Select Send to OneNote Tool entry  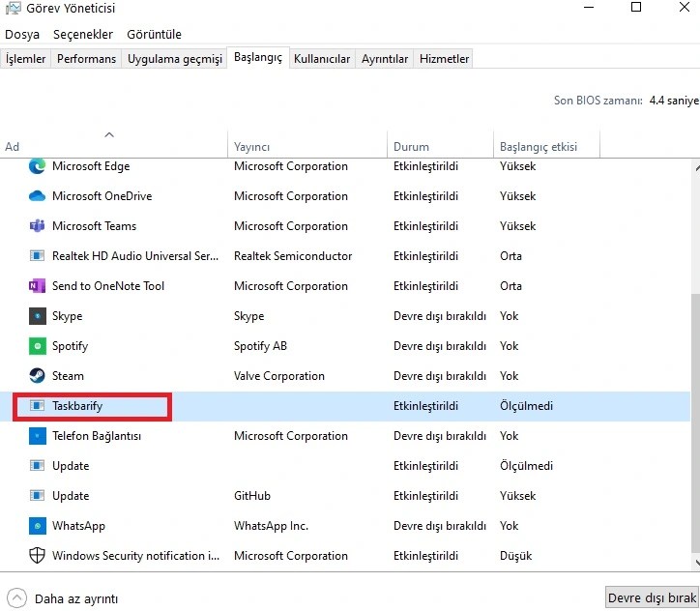point(108,286)
